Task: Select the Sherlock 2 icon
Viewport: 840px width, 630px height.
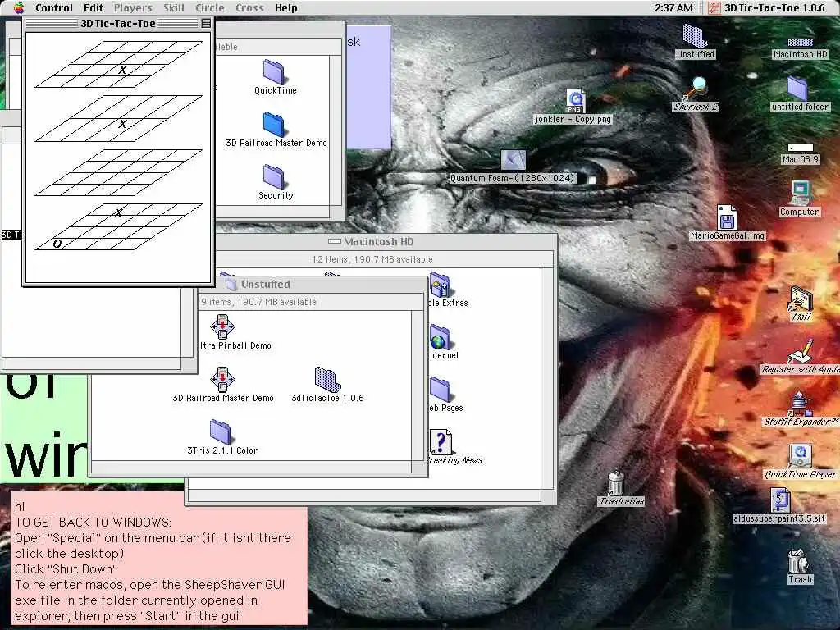Action: pyautogui.click(x=696, y=94)
